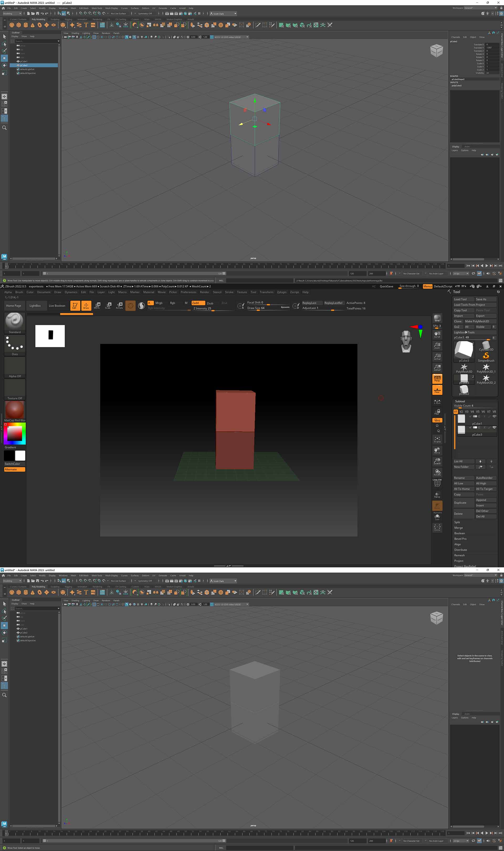Click the Zoom3D icon in ZBrush

(x=437, y=461)
